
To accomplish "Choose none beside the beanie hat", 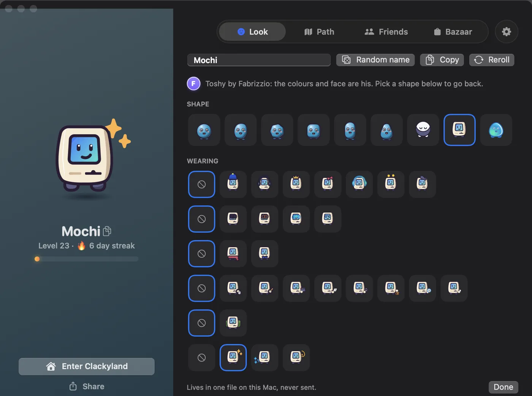I will [x=201, y=184].
